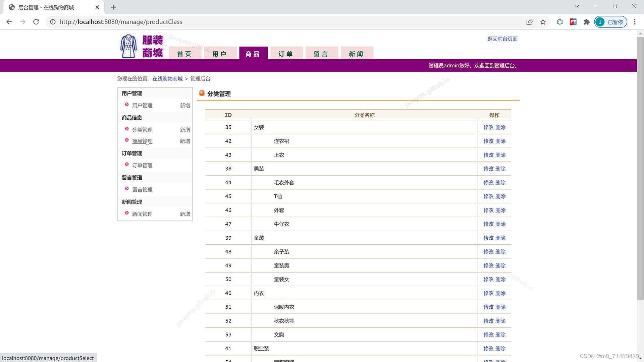This screenshot has width=644, height=362.
Task: Select the 商品 navigation tab
Action: pyautogui.click(x=253, y=54)
